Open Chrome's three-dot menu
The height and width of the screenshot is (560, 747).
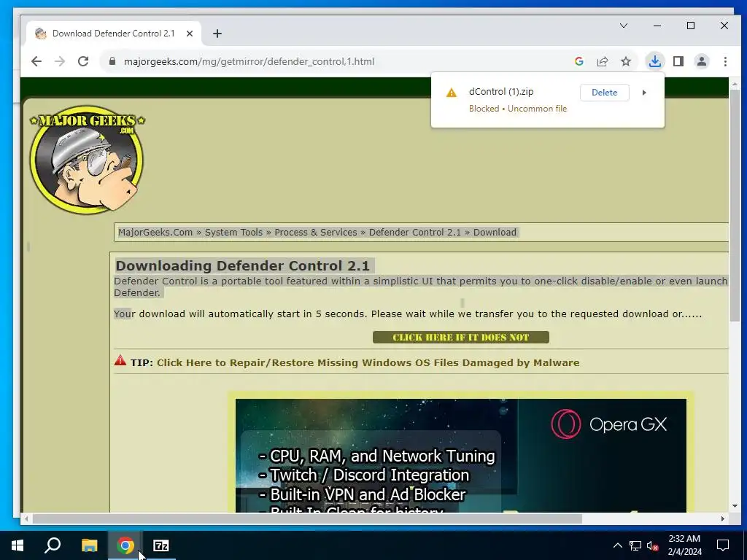coord(725,61)
